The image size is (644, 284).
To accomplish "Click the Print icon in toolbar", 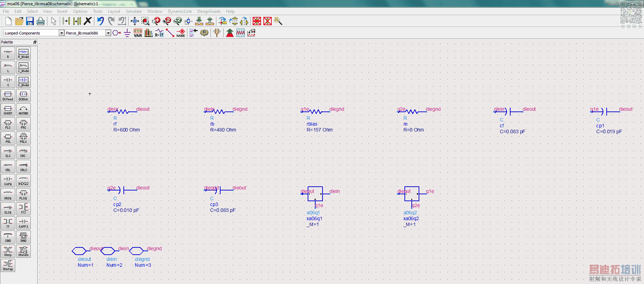I will (40, 21).
